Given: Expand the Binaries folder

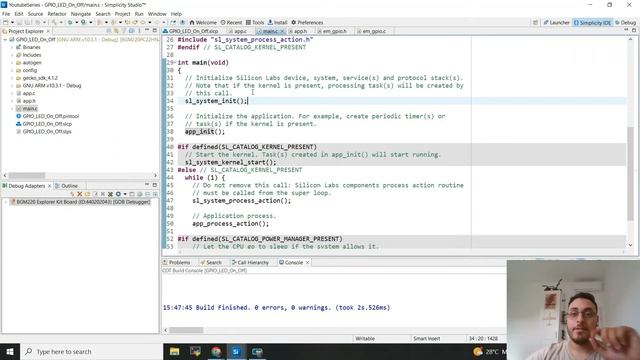Looking at the screenshot, I should pyautogui.click(x=12, y=47).
